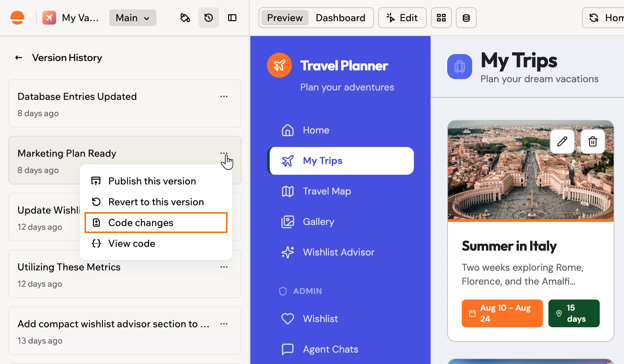Viewport: 624px width, 364px height.
Task: Open the database icon in toolbar
Action: click(466, 18)
